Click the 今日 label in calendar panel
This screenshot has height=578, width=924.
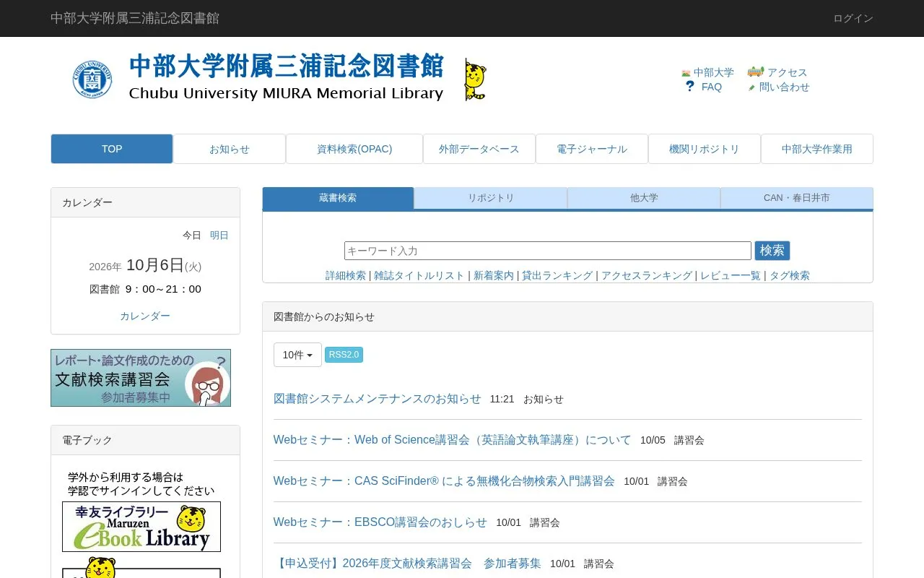(x=192, y=236)
